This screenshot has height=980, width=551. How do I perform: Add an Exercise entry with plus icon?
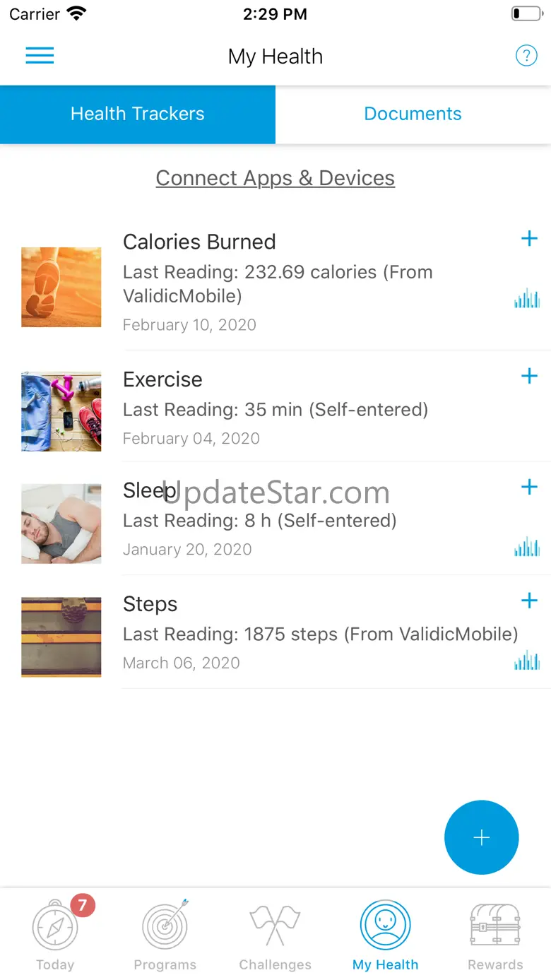coord(529,376)
